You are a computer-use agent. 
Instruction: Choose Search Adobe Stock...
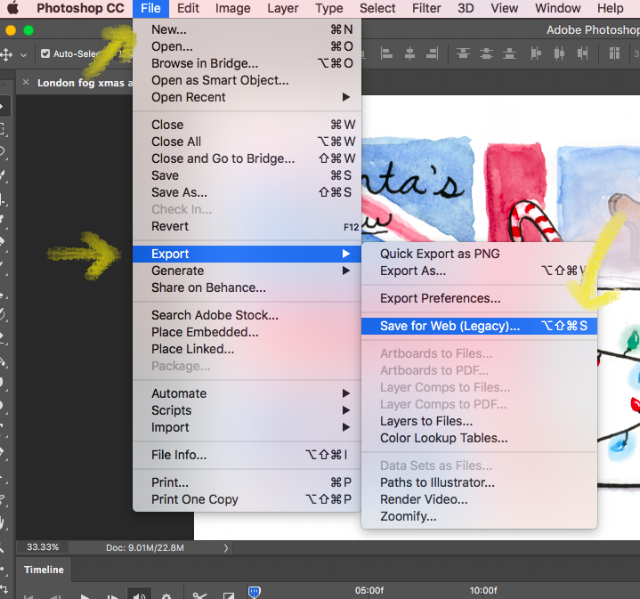click(247, 315)
